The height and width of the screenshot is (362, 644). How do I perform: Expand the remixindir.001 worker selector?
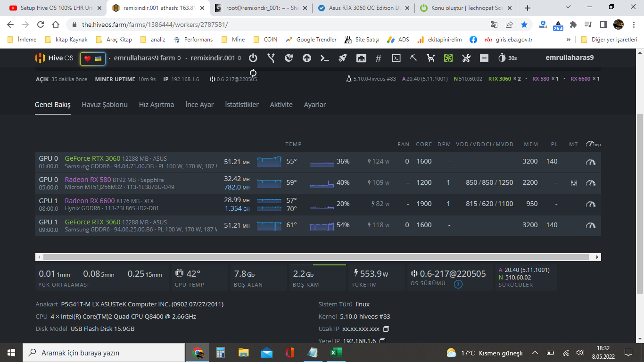click(216, 58)
